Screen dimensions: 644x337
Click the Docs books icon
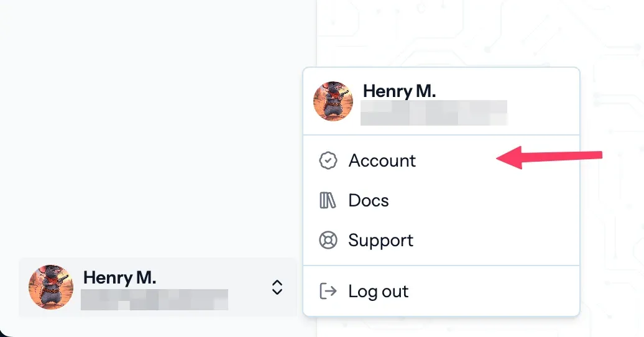(x=328, y=201)
